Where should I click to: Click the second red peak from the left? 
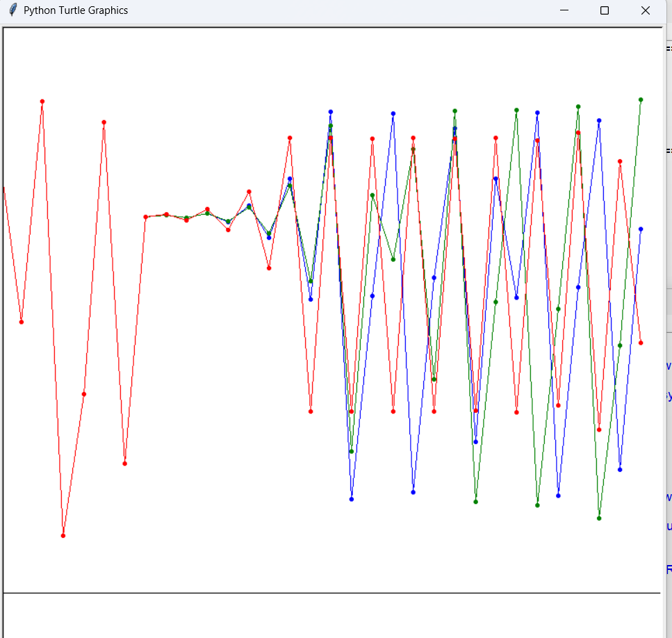tap(104, 122)
